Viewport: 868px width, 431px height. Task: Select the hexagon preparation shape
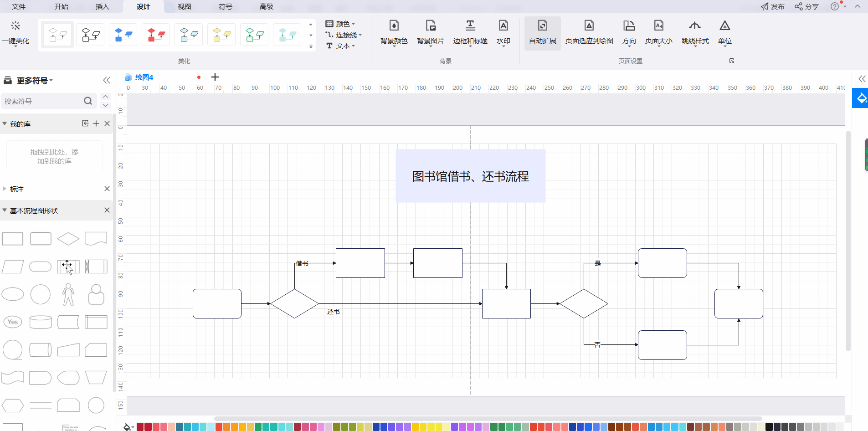(13, 405)
